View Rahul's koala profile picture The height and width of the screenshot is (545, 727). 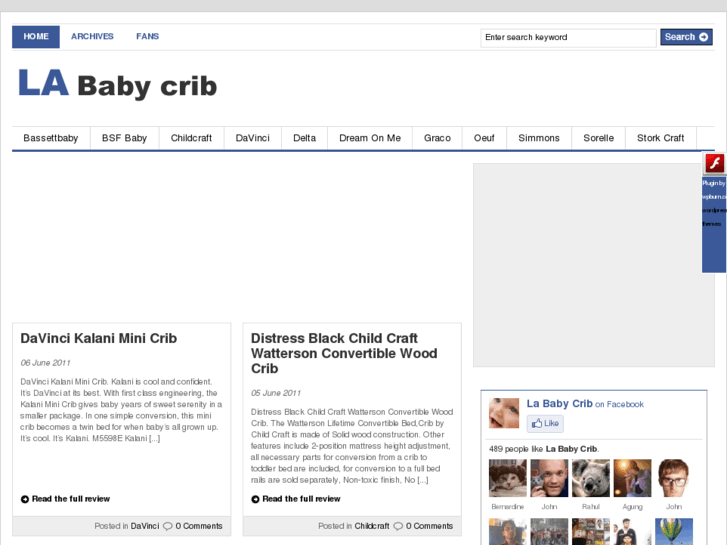pos(591,478)
